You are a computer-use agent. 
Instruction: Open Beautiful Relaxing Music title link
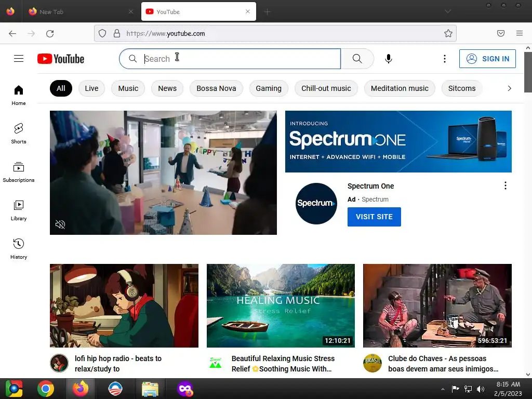coord(283,363)
